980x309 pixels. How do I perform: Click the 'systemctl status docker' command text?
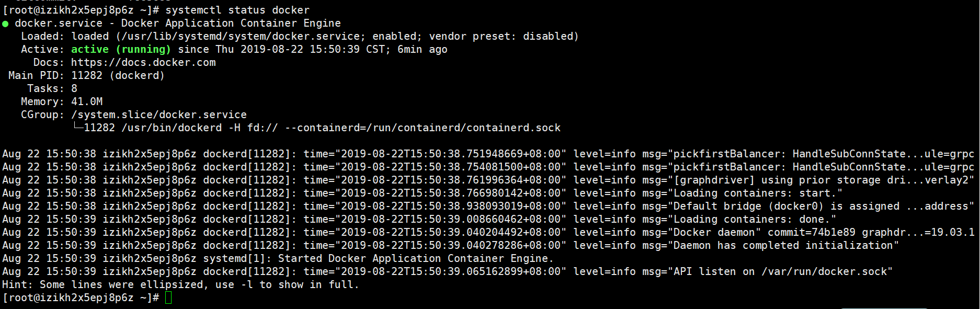(x=237, y=10)
